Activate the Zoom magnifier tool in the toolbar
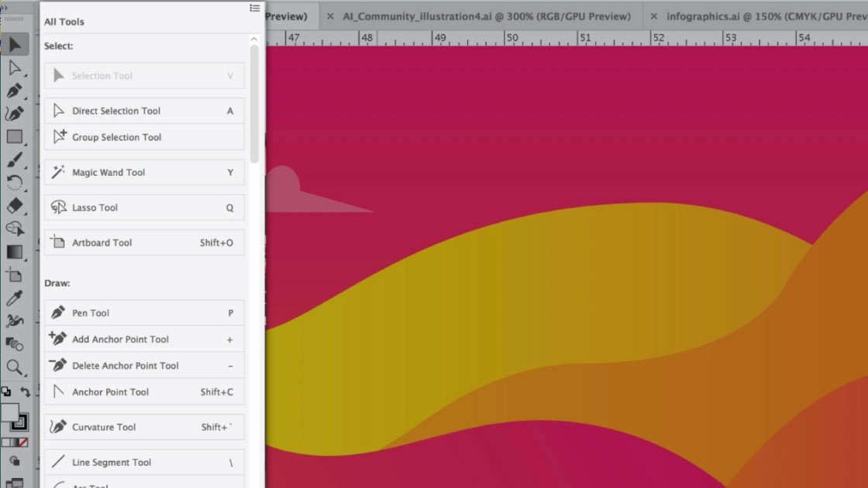The image size is (868, 488). click(x=15, y=367)
